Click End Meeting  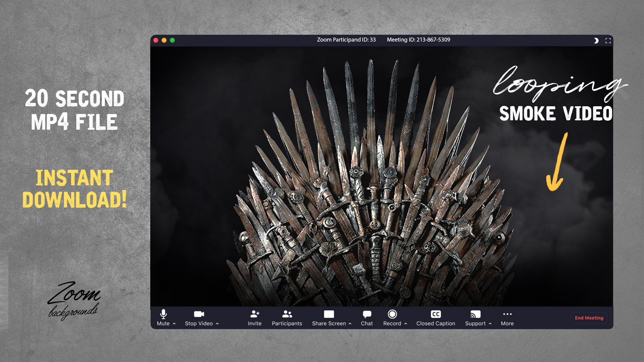[x=589, y=318]
